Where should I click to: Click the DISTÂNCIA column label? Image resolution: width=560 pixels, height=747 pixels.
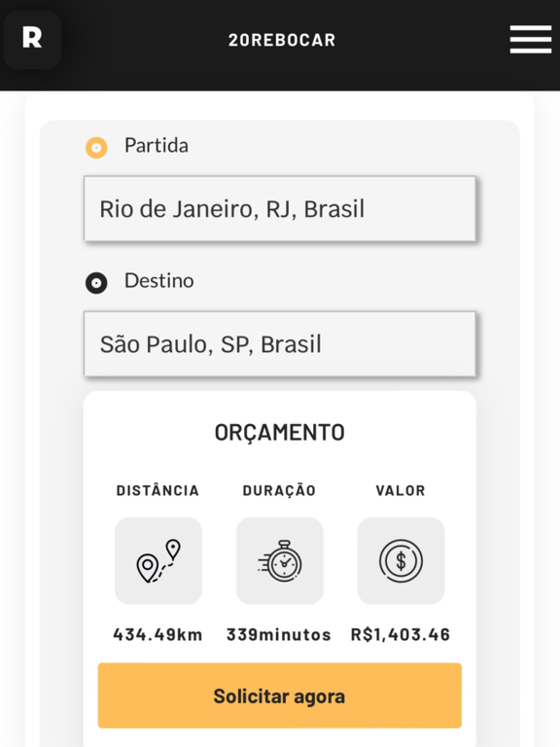point(158,490)
